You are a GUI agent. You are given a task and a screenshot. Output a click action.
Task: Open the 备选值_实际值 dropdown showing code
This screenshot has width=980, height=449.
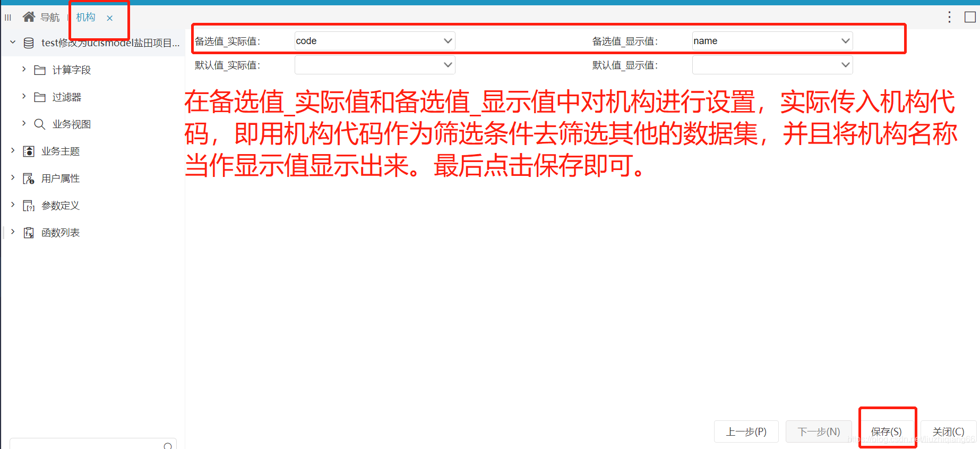(375, 41)
